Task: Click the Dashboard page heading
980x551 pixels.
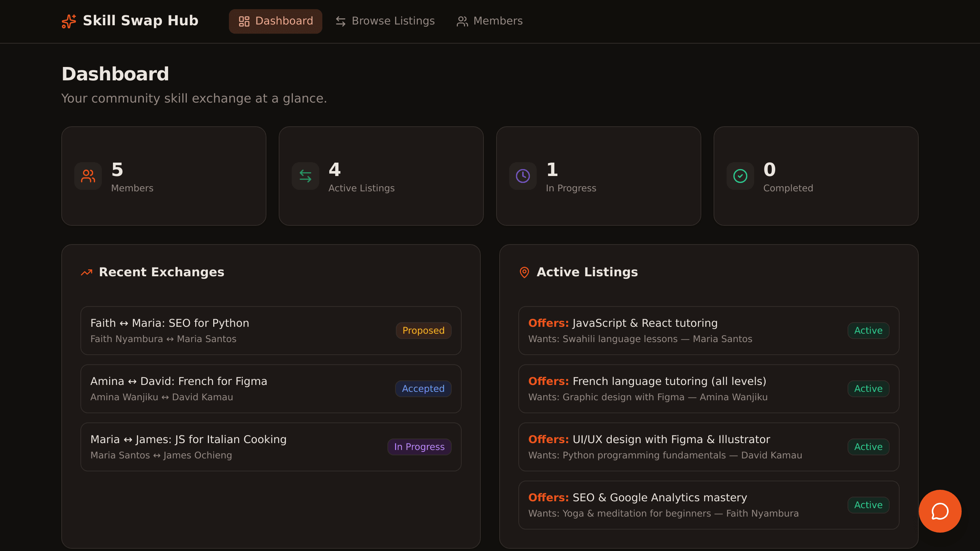Action: (x=115, y=74)
